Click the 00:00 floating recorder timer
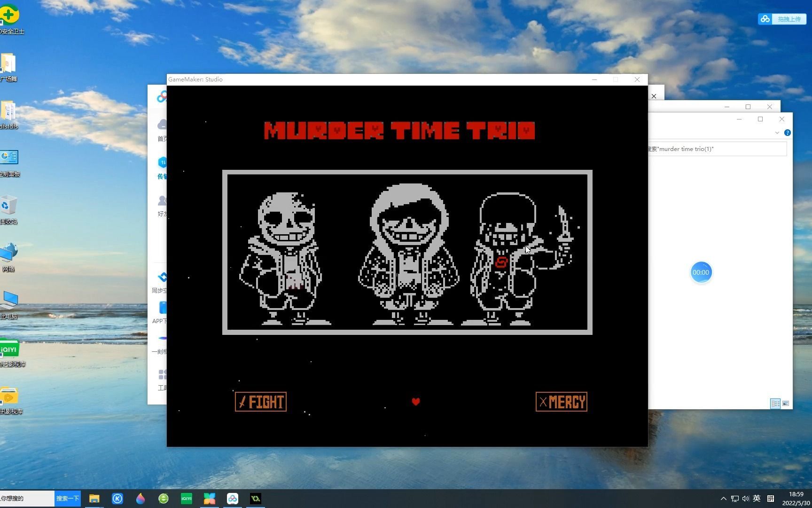The height and width of the screenshot is (508, 812). pos(701,272)
